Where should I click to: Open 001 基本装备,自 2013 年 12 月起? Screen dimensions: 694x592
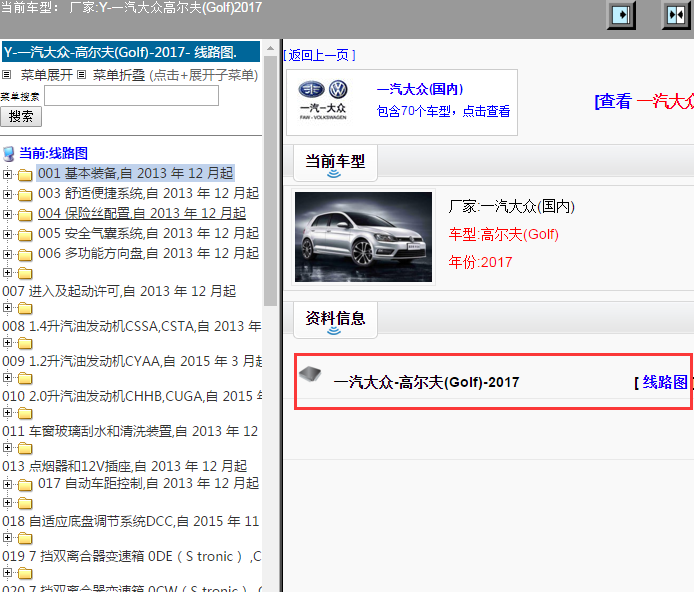tap(135, 173)
